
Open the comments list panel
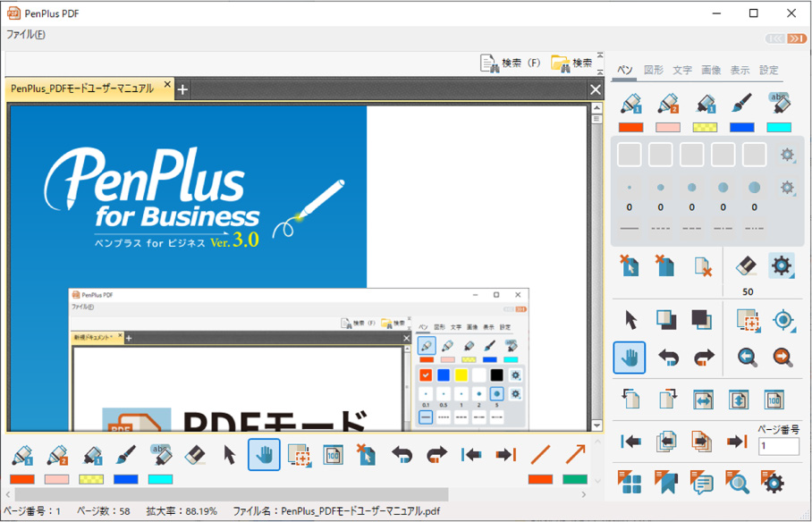pyautogui.click(x=702, y=482)
